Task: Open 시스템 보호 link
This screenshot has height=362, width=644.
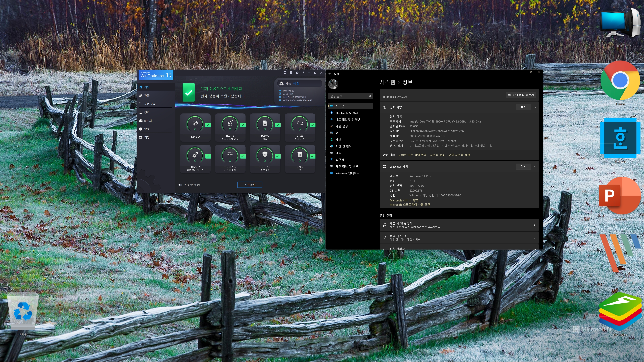Action: pos(437,155)
